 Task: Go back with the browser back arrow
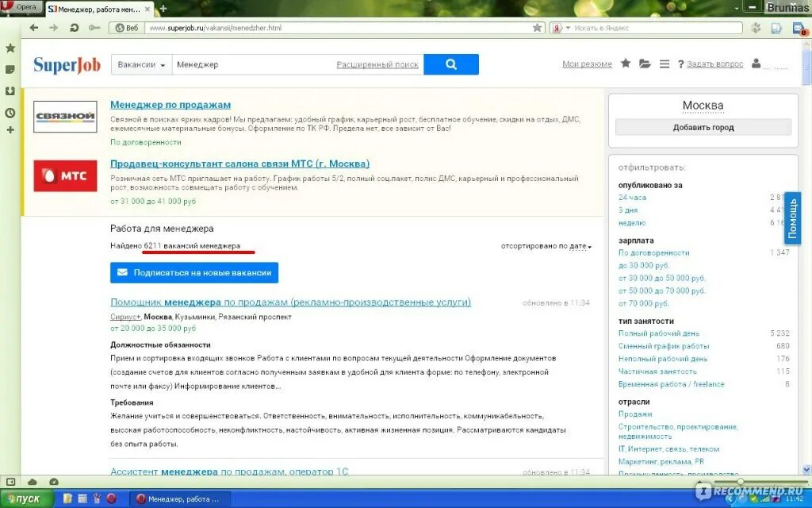tap(34, 28)
